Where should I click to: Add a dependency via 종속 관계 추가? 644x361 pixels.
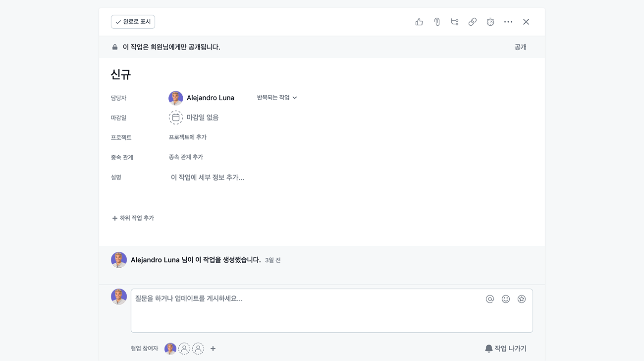(186, 157)
